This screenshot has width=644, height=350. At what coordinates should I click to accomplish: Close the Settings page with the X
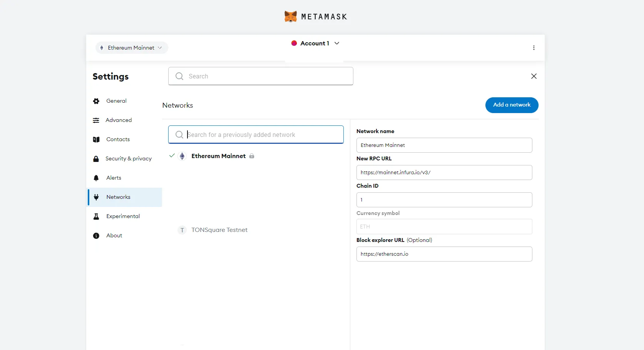(534, 76)
